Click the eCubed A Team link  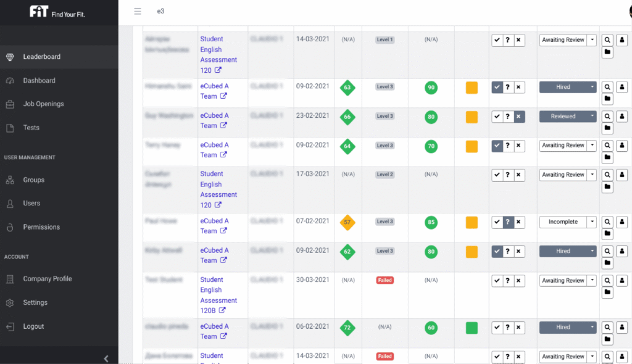(214, 91)
